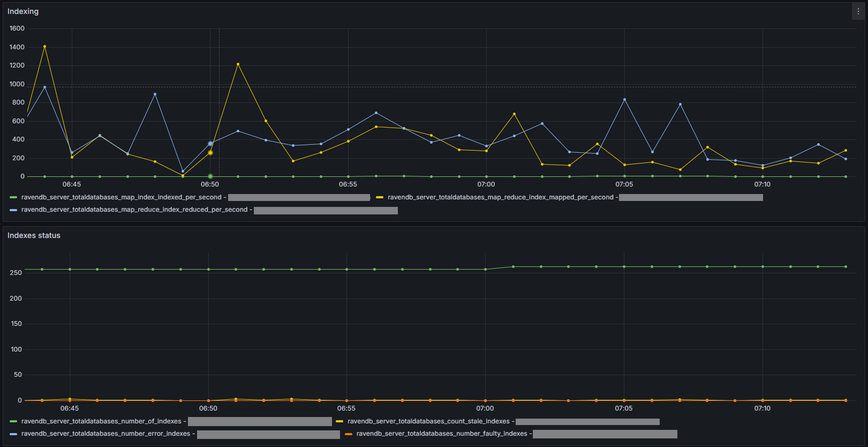
Task: Click the 06:45 time label in Indexes status
Action: (x=70, y=408)
